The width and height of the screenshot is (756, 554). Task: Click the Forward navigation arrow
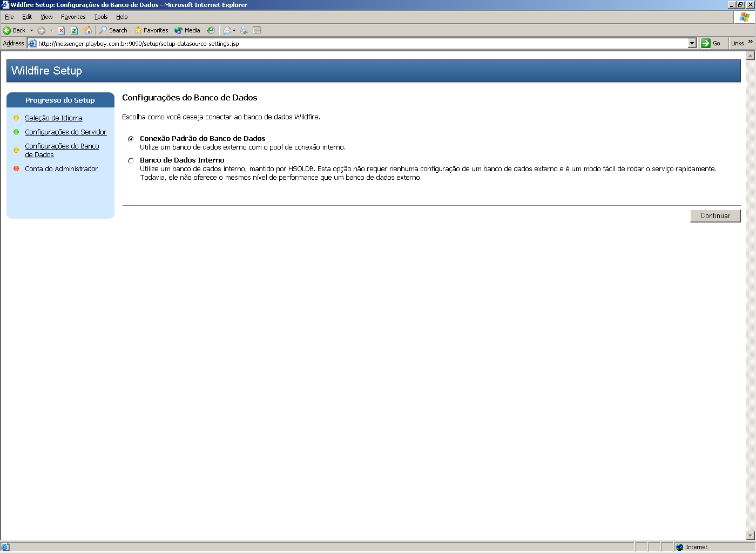pyautogui.click(x=41, y=30)
